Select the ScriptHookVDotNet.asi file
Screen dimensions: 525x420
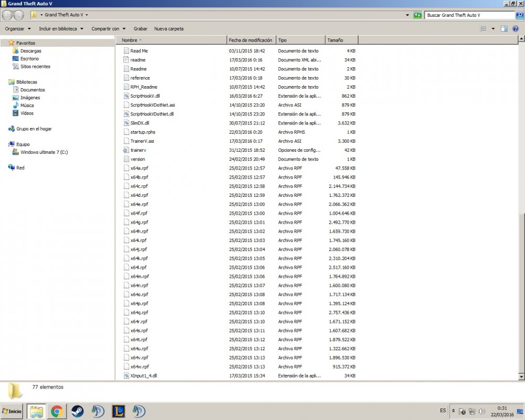[153, 105]
